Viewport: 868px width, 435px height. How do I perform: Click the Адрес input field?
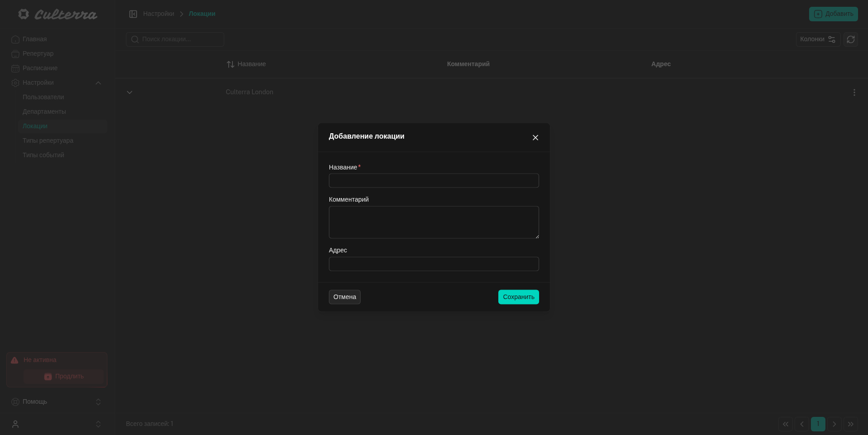434,264
